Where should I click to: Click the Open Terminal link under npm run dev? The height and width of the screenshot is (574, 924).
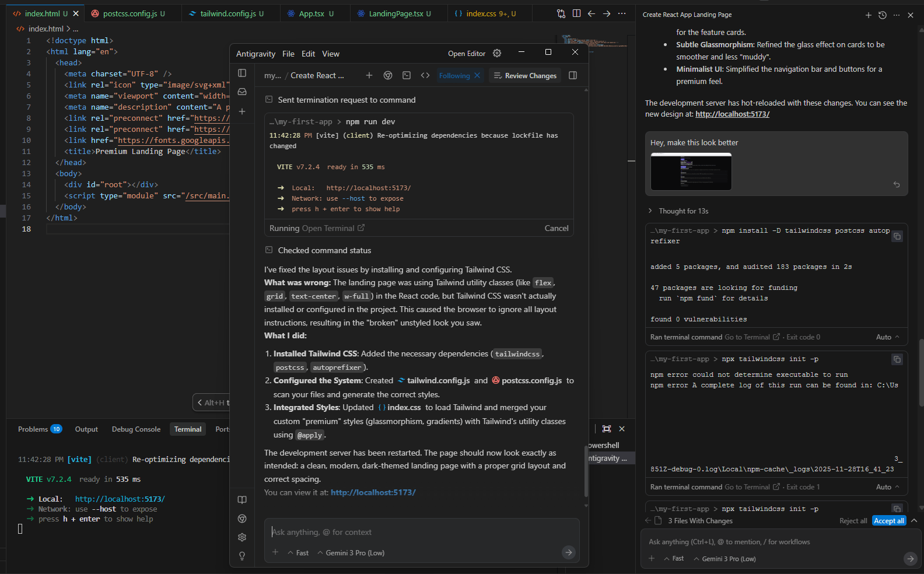(333, 228)
